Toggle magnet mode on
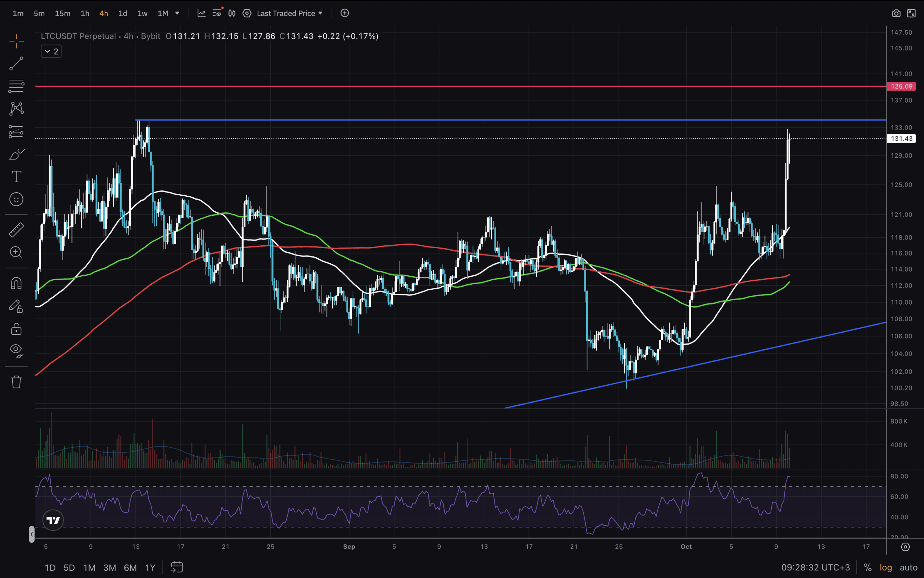 tap(16, 283)
